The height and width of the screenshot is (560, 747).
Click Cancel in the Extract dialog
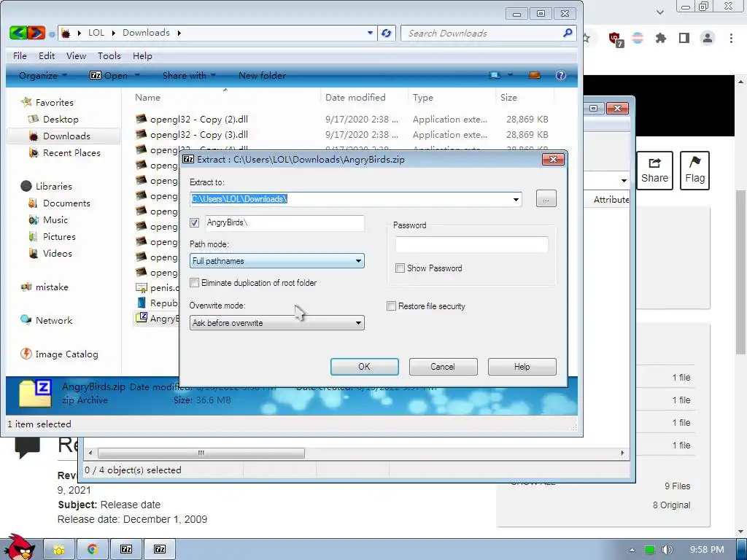pyautogui.click(x=443, y=367)
